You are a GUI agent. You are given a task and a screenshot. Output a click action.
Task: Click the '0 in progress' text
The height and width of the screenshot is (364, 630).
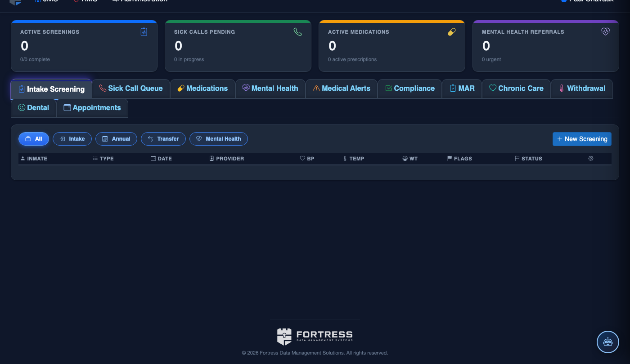click(x=189, y=59)
